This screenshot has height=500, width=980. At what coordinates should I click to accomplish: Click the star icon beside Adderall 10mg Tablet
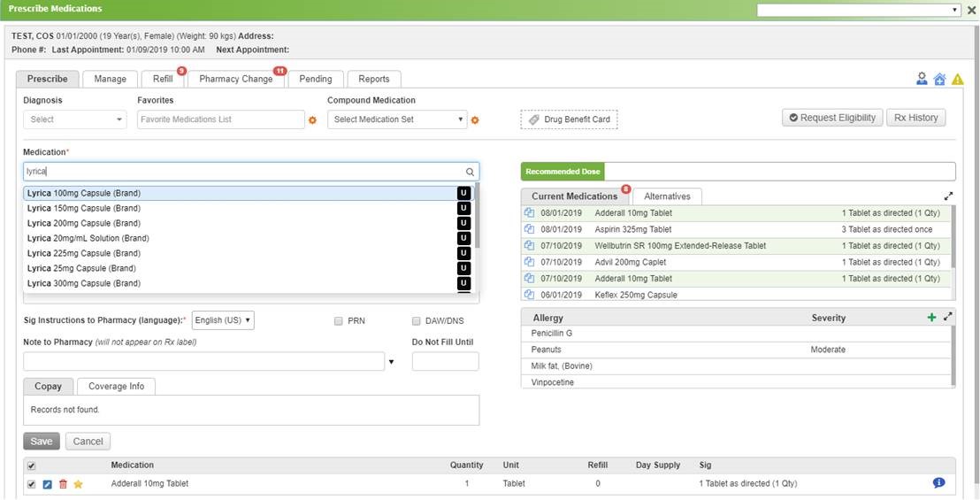[x=78, y=484]
